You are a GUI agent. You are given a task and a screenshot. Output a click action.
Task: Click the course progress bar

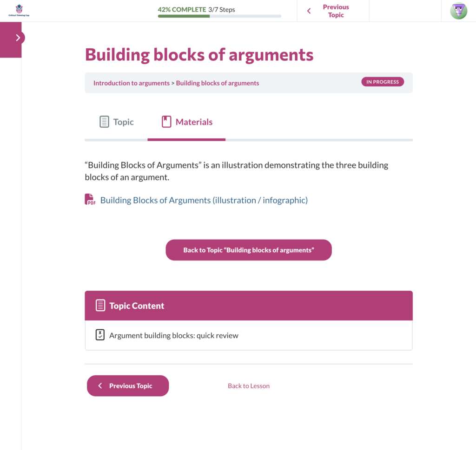[219, 16]
